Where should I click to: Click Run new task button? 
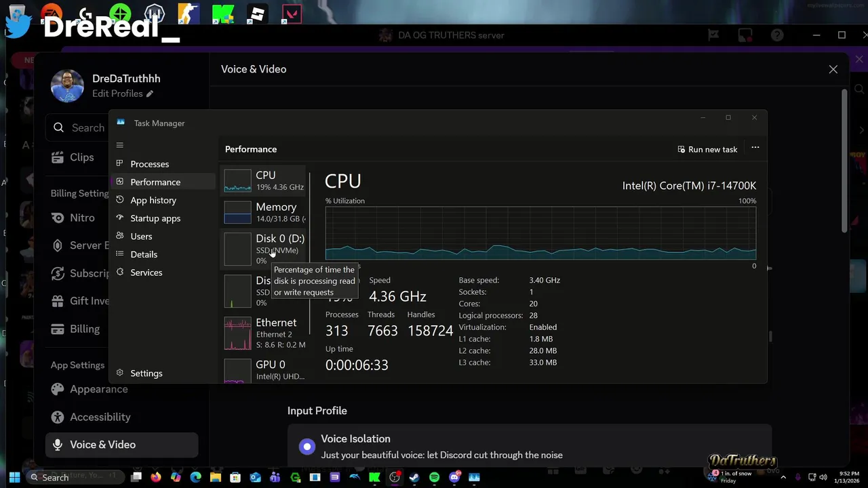[x=707, y=149]
